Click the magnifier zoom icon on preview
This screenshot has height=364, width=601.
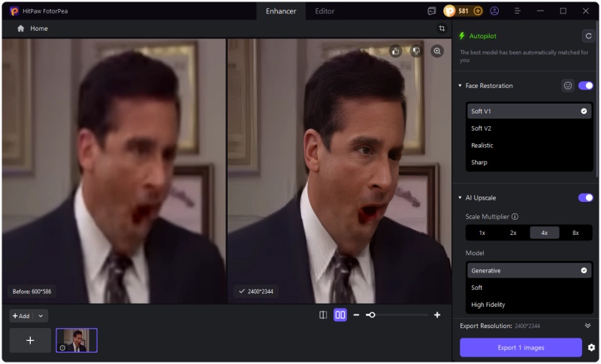[x=437, y=51]
